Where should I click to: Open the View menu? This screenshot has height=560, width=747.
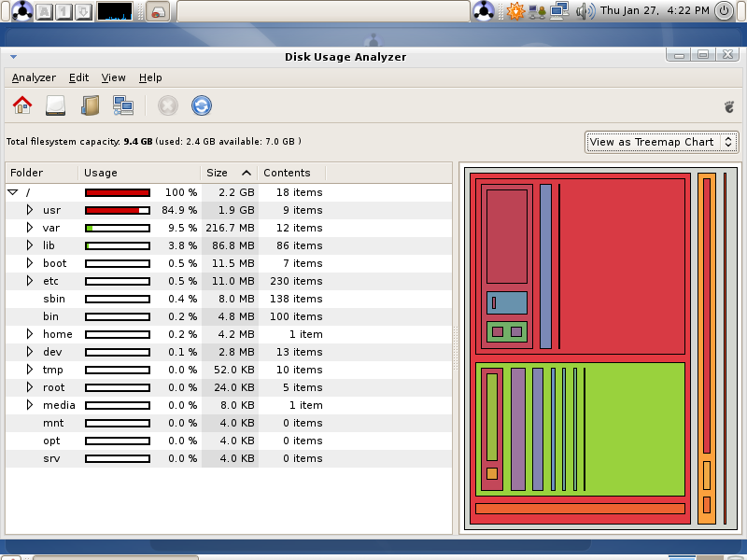pos(113,77)
